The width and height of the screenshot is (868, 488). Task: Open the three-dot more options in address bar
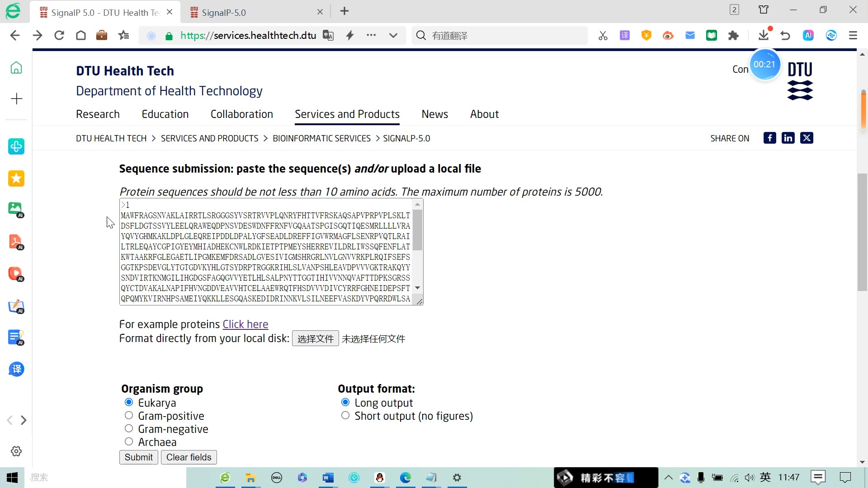coord(371,35)
